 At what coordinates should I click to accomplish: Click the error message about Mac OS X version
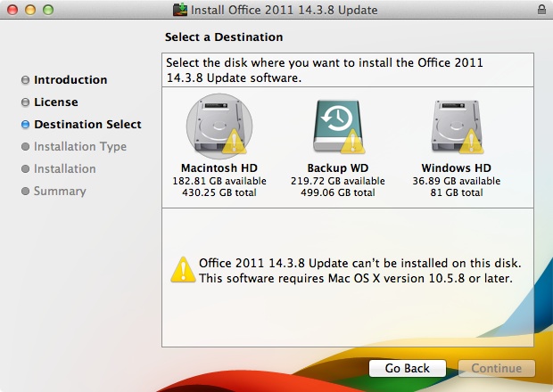pyautogui.click(x=360, y=271)
